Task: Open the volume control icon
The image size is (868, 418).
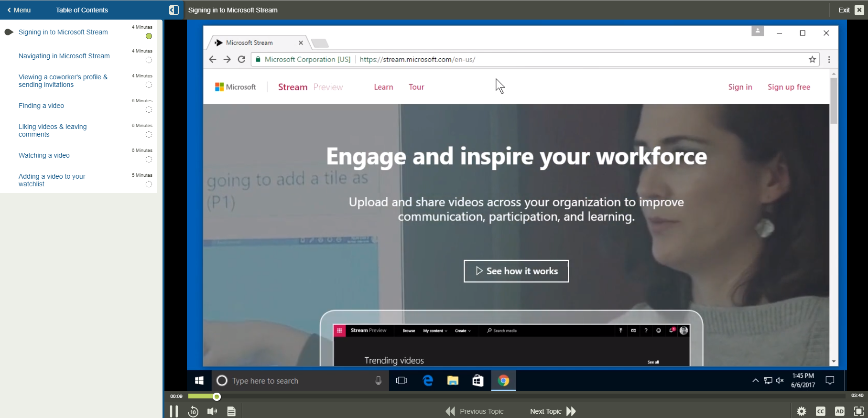Action: click(212, 411)
